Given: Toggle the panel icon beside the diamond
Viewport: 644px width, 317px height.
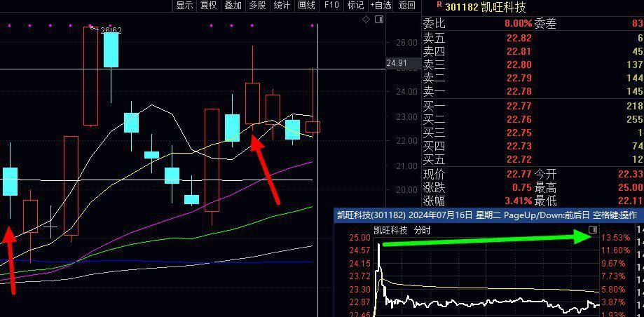Looking at the screenshot, I should pyautogui.click(x=378, y=20).
